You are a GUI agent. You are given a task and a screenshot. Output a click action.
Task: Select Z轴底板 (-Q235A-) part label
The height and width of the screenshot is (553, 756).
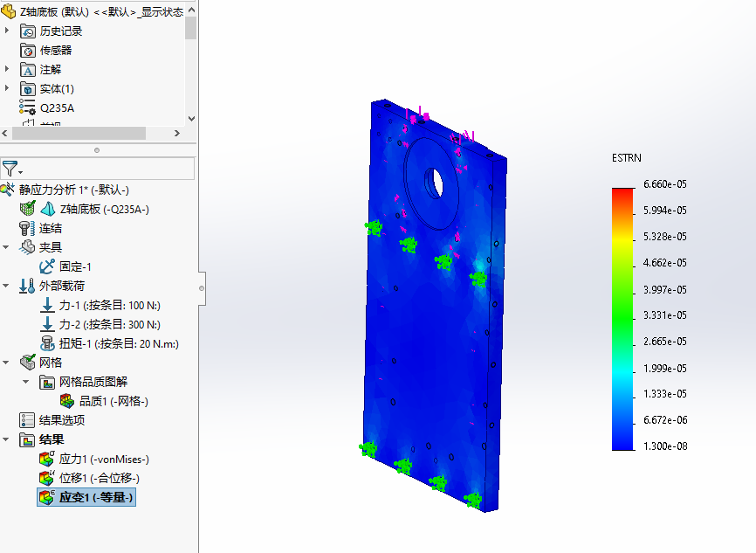point(104,209)
